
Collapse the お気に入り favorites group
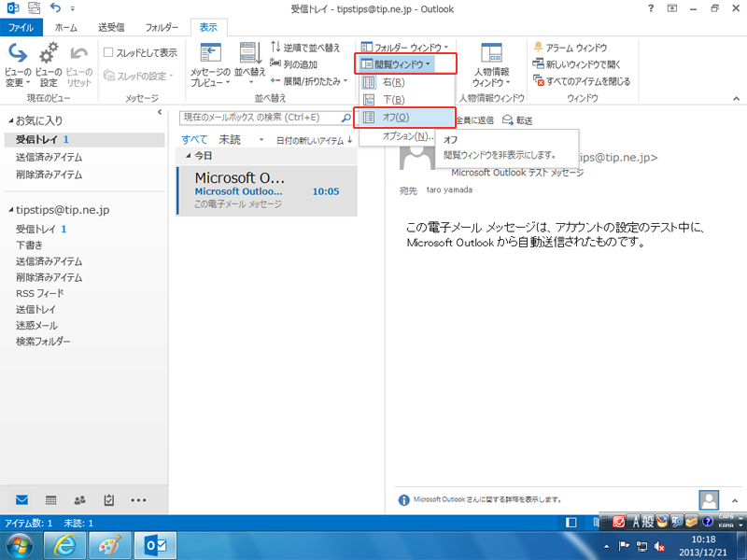pos(11,121)
